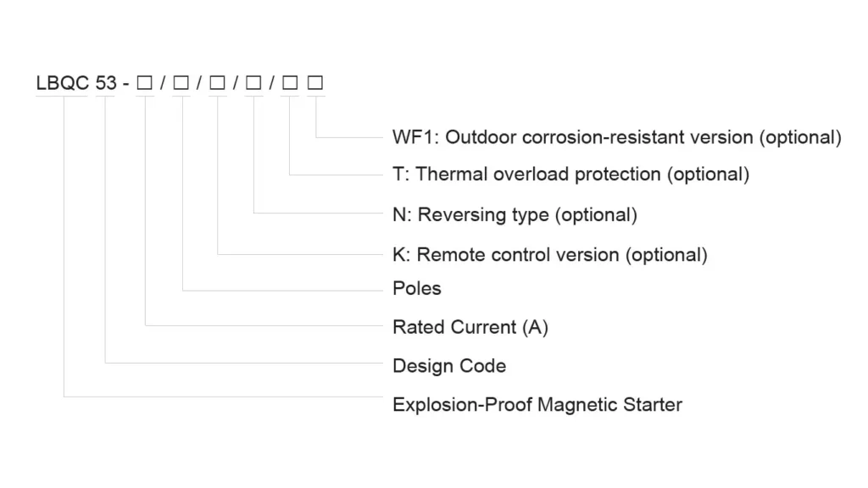The image size is (868, 488).
Task: Click the Thermal overload protection label
Action: [x=570, y=175]
